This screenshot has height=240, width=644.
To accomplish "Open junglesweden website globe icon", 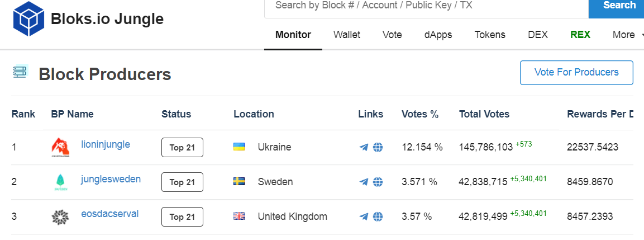I will 378,182.
